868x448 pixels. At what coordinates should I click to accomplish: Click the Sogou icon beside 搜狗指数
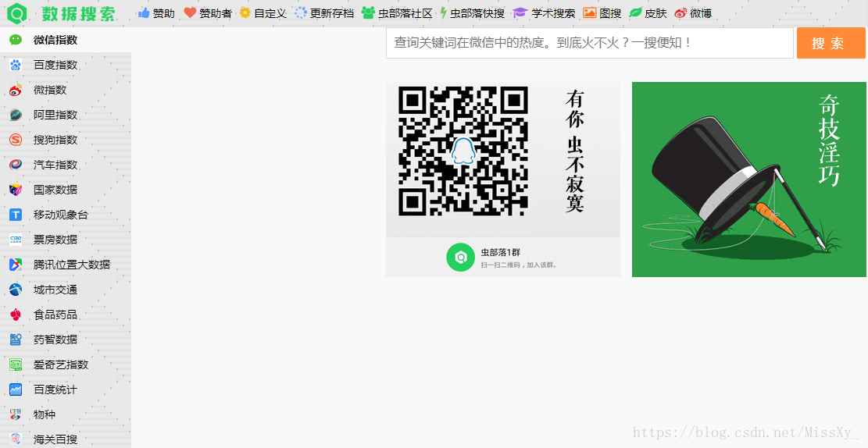click(16, 140)
